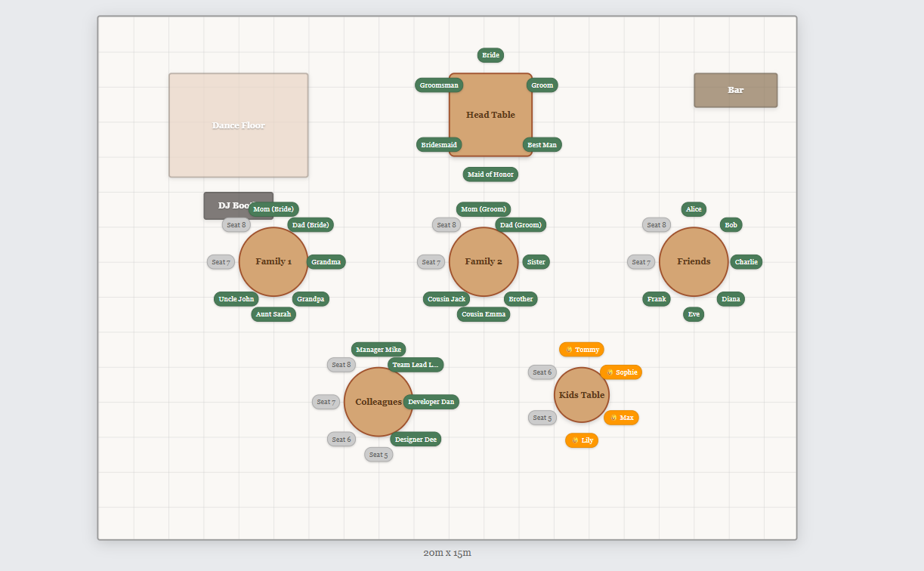The width and height of the screenshot is (924, 571).
Task: Select the Maid of Honor seat
Action: (490, 174)
